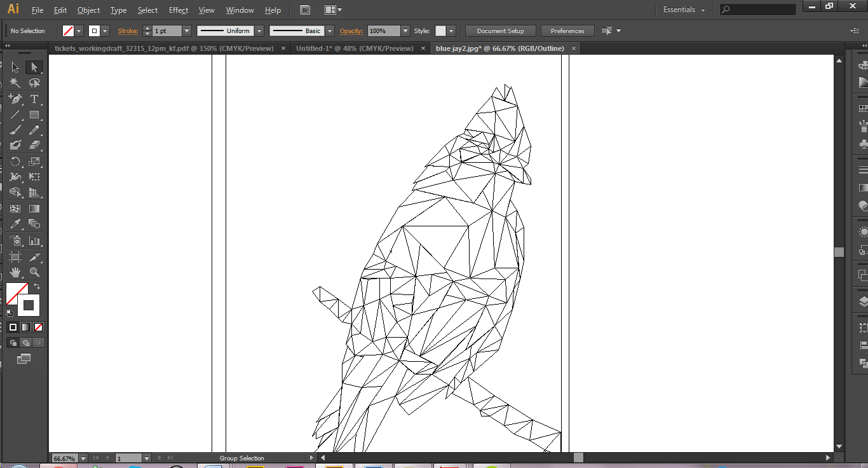Click the Document Setup button

[x=501, y=31]
